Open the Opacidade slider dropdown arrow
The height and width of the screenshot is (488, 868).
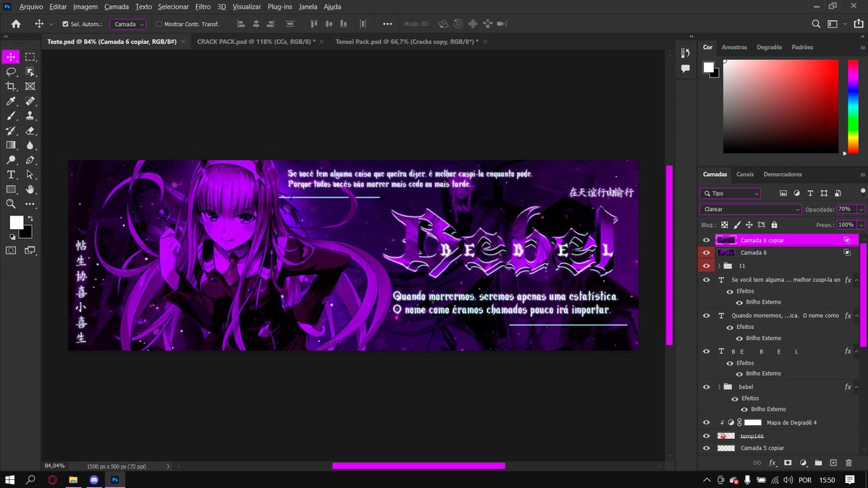pyautogui.click(x=861, y=209)
